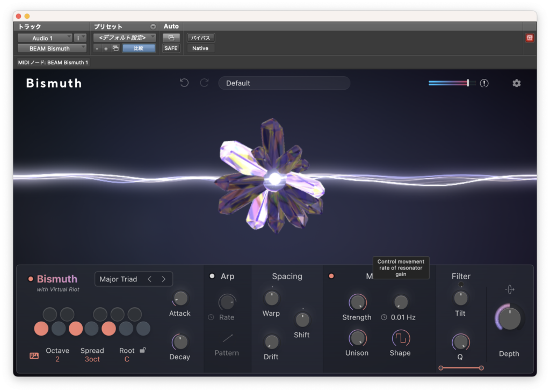
Task: Toggle the small Filter enable dot under Filter
Action: pyautogui.click(x=460, y=285)
